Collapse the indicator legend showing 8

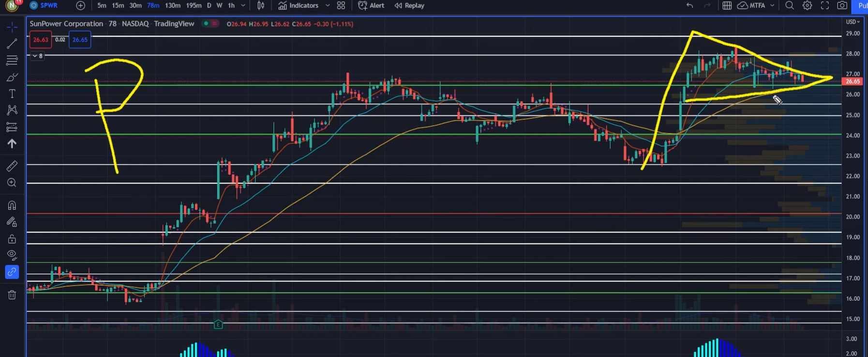[x=37, y=56]
